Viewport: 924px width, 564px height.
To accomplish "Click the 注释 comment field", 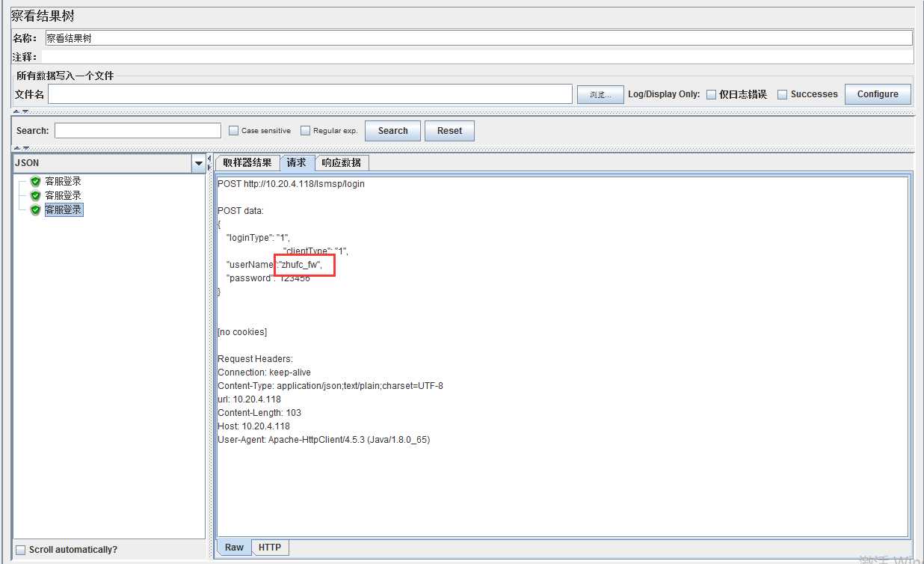I will coord(478,57).
